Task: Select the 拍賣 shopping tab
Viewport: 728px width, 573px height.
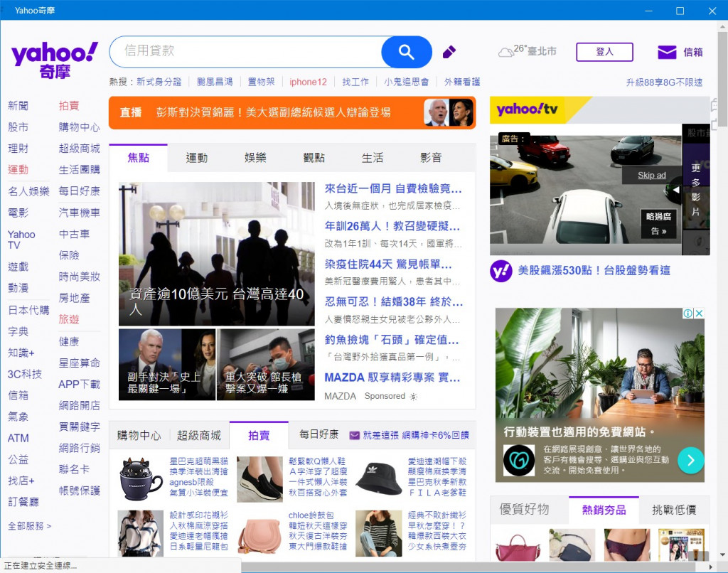Action: coord(259,436)
